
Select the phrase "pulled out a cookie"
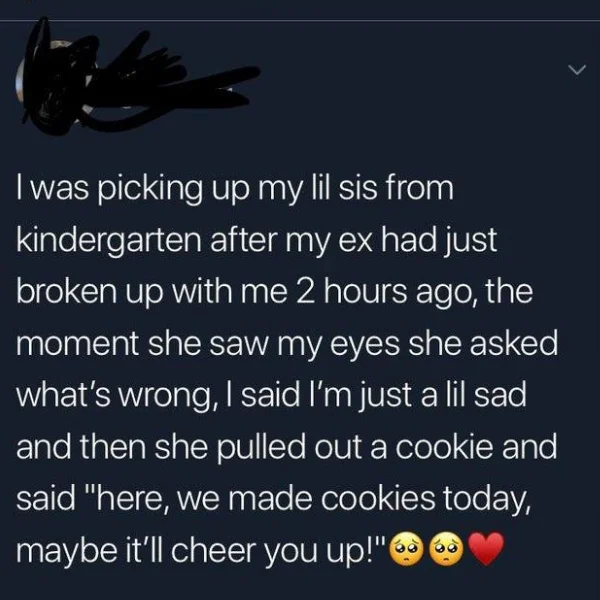[x=355, y=447]
